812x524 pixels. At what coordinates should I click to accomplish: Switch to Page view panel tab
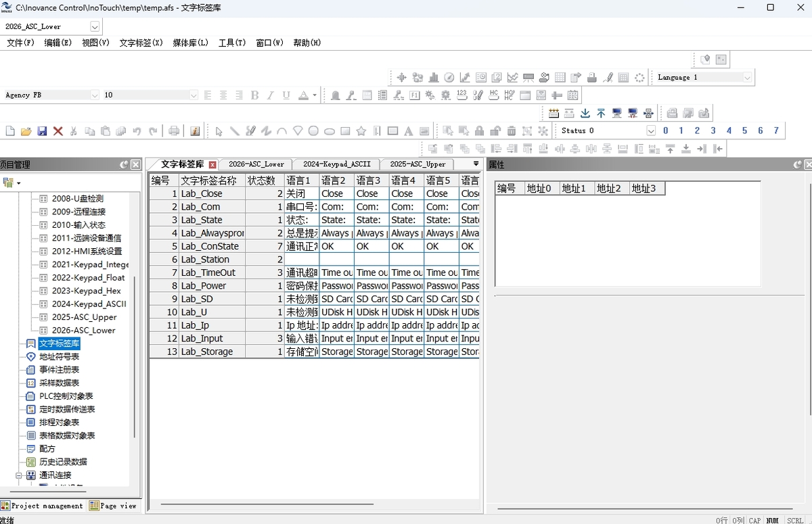(113, 506)
